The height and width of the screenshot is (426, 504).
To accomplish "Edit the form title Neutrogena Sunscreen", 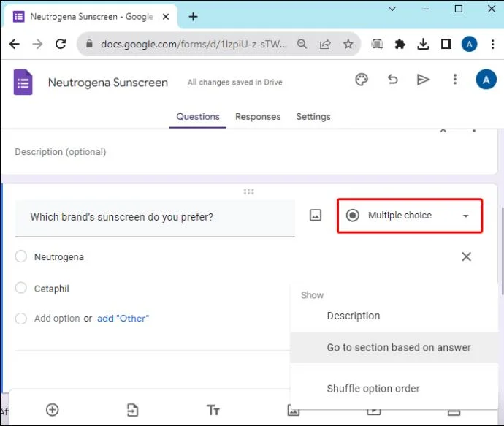I will (x=107, y=83).
